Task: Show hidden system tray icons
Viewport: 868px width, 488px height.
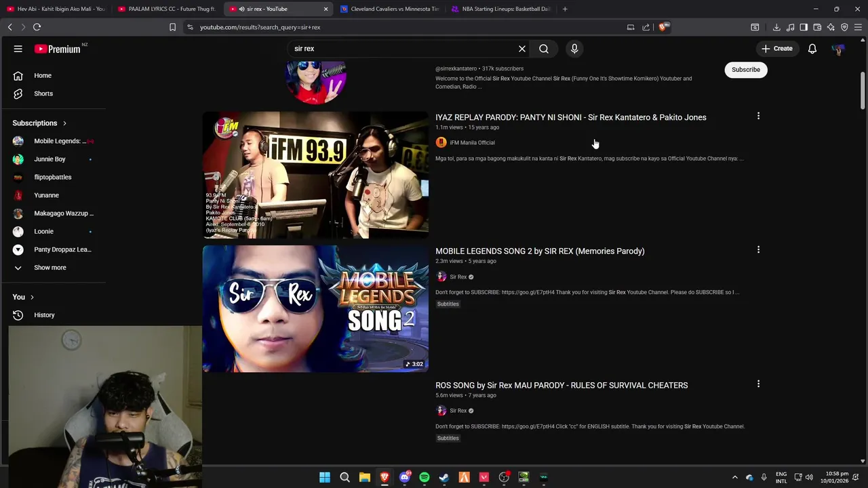Action: coord(734,477)
